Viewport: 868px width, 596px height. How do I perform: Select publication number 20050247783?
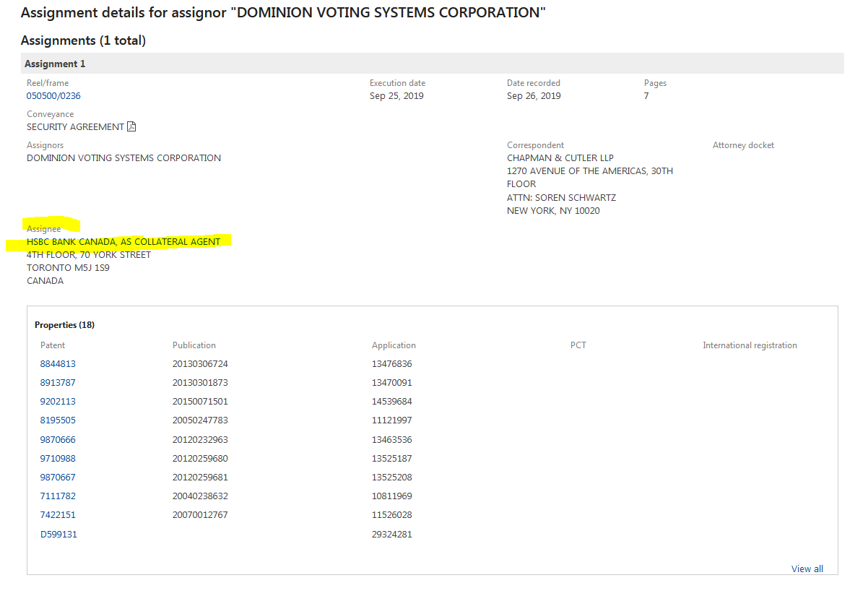200,420
